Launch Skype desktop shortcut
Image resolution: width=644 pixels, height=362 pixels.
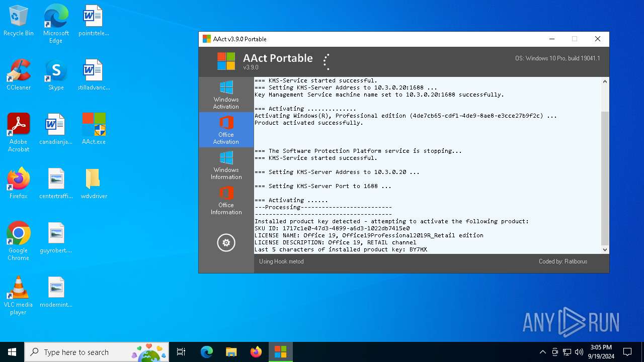point(56,75)
